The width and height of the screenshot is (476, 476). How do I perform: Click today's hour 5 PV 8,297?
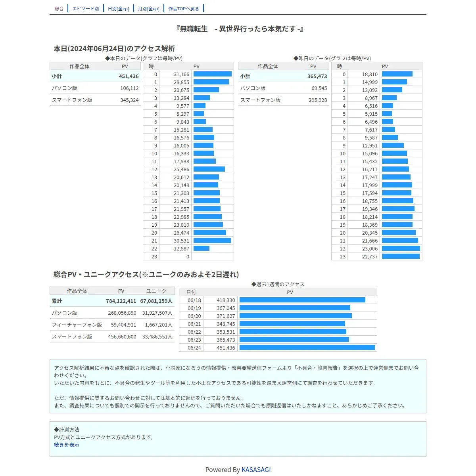(x=183, y=114)
